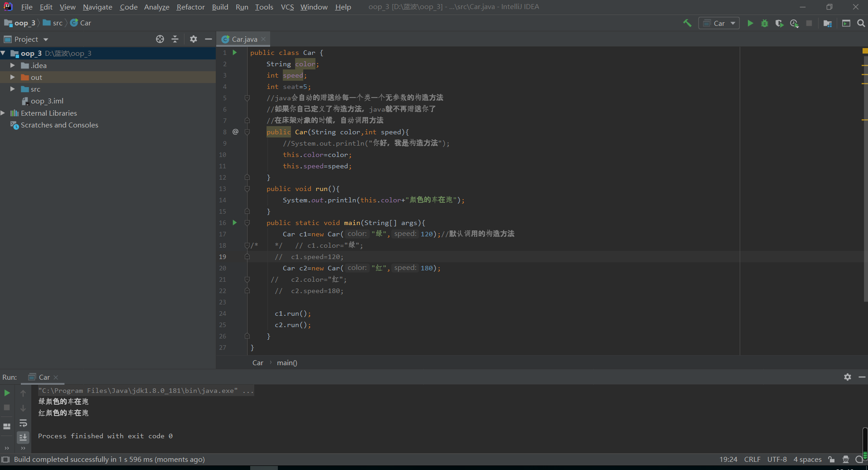
Task: Click the stop icon in Run panel
Action: tap(7, 407)
